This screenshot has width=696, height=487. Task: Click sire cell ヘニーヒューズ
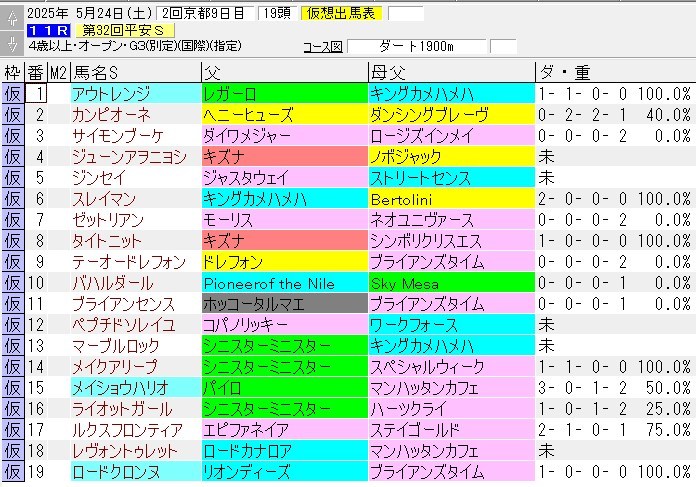(285, 115)
